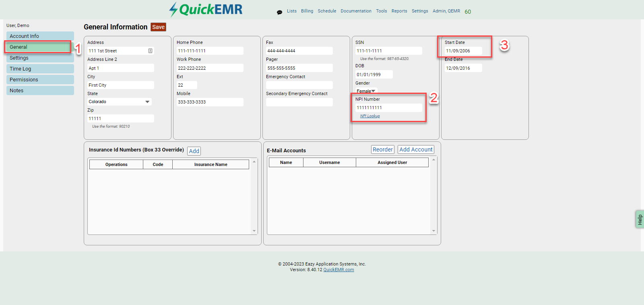Focus the NPI Number field
The image size is (644, 305).
[x=389, y=108]
